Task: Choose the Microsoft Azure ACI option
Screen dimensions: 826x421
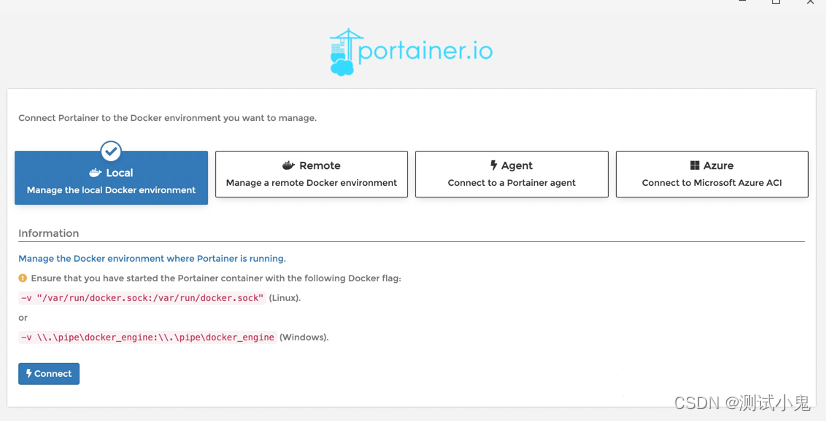Action: (x=712, y=174)
